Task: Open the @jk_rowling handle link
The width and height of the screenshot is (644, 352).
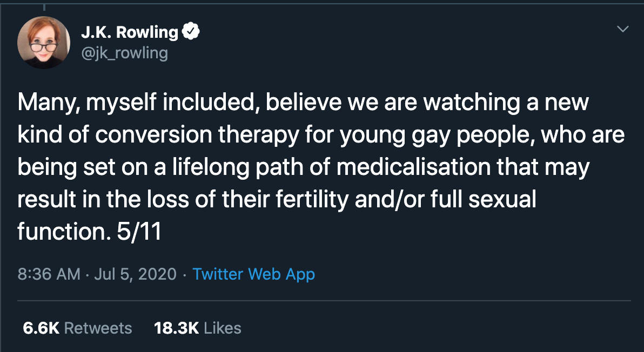Action: [124, 53]
